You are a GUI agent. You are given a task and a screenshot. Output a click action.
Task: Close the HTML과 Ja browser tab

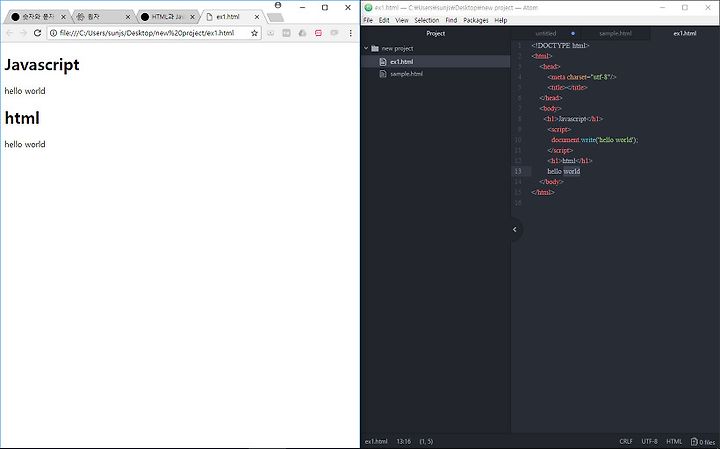[192, 17]
